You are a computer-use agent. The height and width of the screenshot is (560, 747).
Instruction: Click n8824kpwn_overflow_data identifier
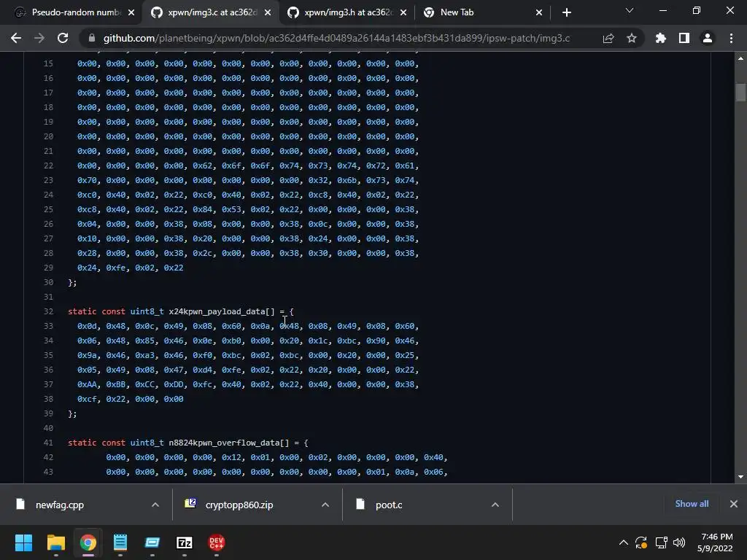(x=224, y=443)
